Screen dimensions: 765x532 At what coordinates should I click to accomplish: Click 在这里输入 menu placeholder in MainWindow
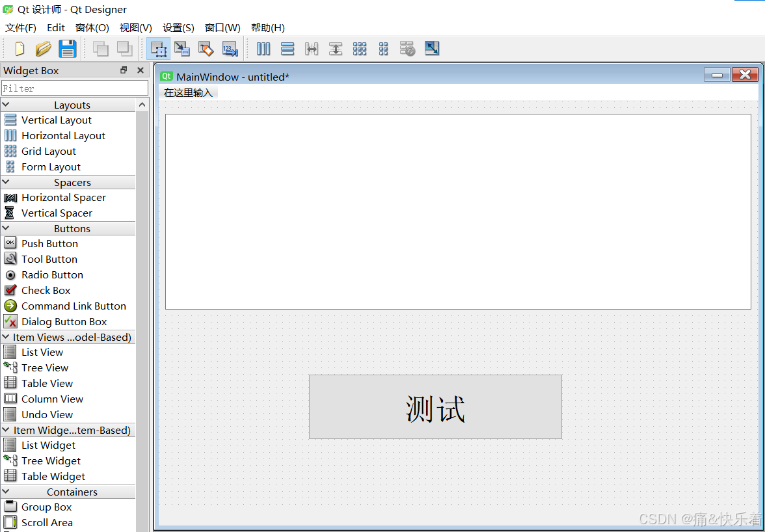[x=189, y=92]
